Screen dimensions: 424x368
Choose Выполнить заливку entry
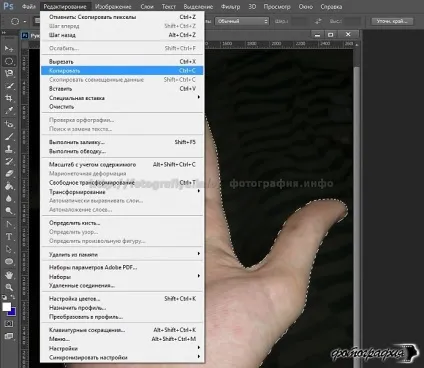122,142
